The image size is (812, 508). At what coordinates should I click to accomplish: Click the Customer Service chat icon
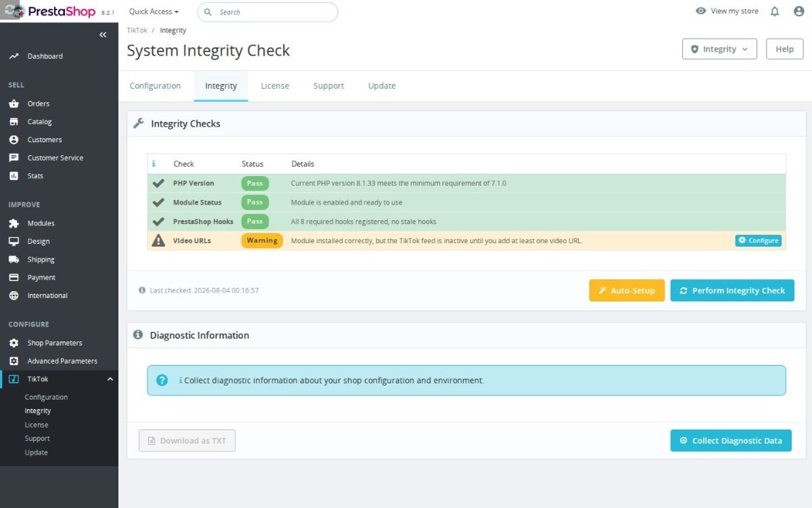tap(14, 158)
